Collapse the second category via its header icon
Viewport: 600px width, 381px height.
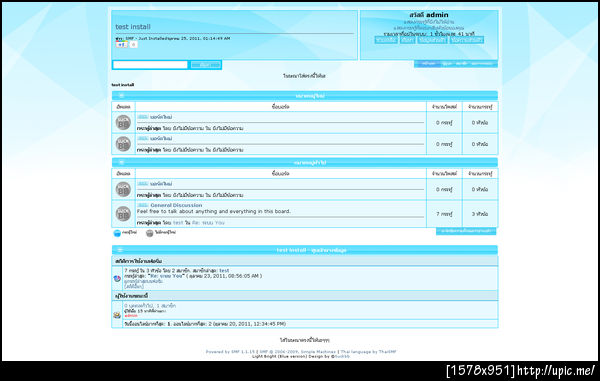pyautogui.click(x=121, y=163)
